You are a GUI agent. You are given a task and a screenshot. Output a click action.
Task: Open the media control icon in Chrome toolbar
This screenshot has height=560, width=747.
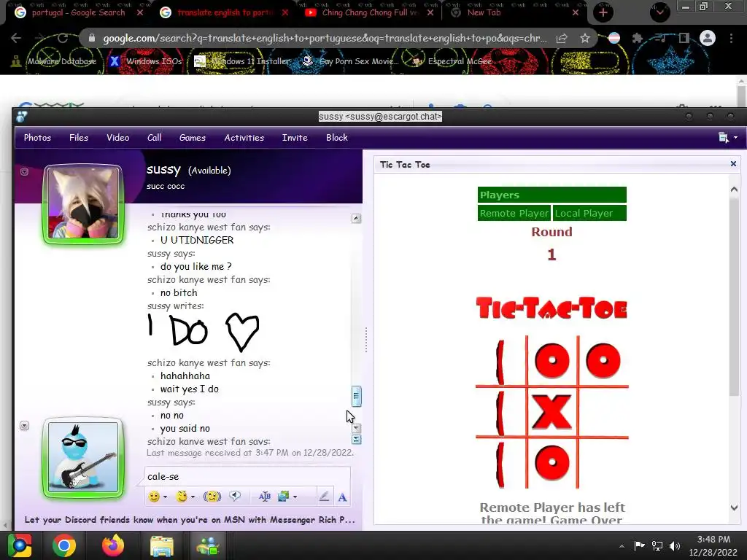click(x=660, y=38)
